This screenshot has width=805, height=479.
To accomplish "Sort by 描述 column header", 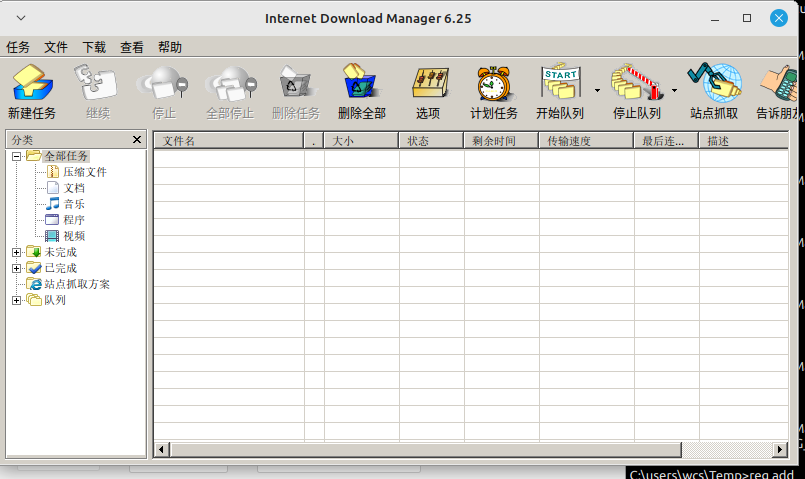I will pos(743,141).
